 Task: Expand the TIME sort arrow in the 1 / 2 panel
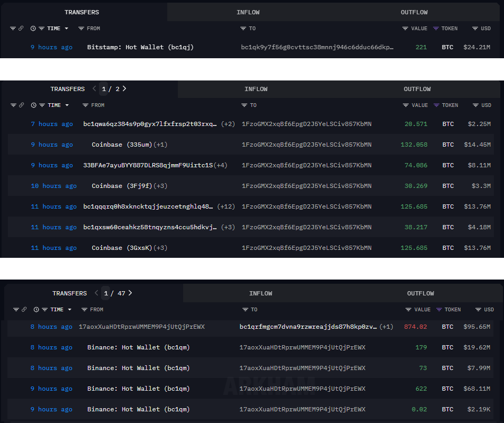(x=67, y=105)
